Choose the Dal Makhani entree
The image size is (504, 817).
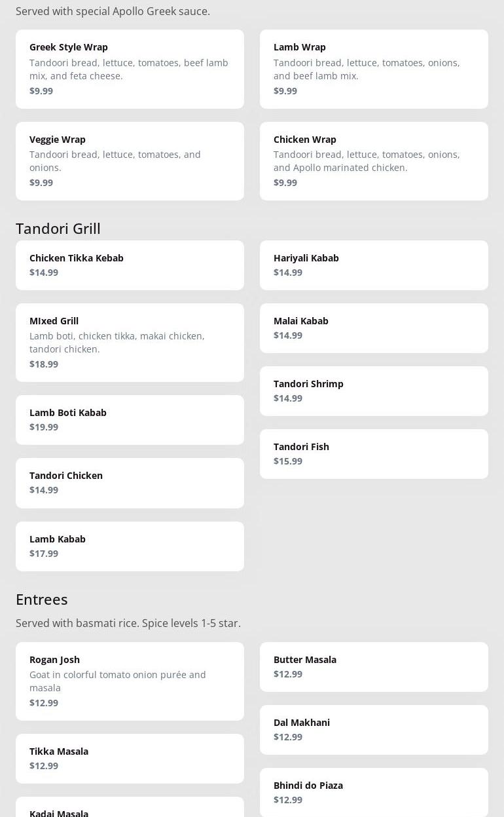(x=374, y=729)
